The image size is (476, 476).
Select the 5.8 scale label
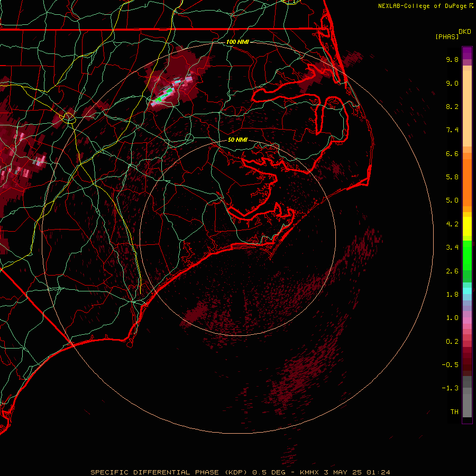tap(452, 177)
